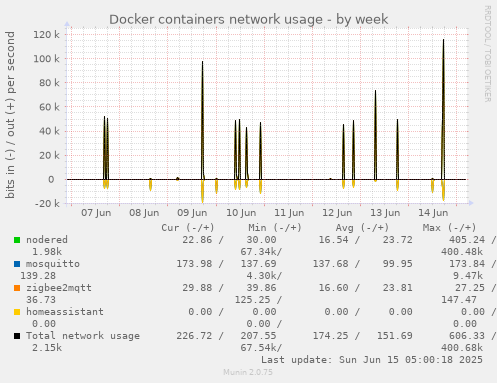
Task: Click the orange zigbee2mqtt legend swatch
Action: [17, 288]
